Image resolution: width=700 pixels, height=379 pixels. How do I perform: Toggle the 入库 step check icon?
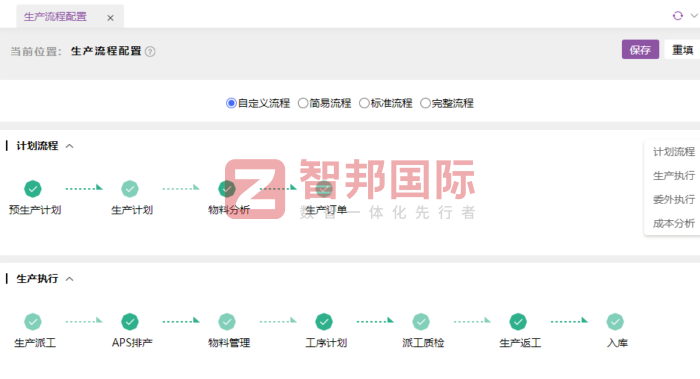click(x=615, y=321)
